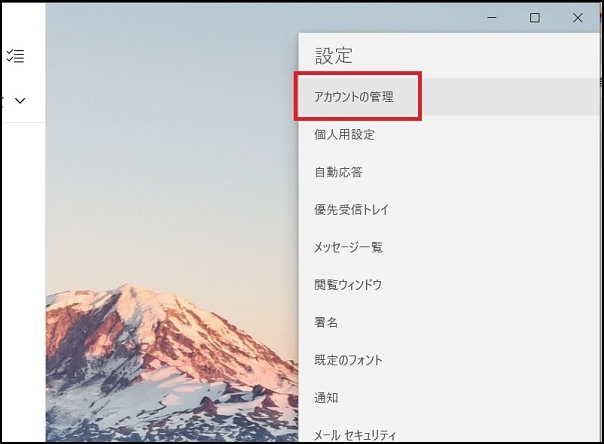Open アカウントの管理 settings

coord(354,97)
